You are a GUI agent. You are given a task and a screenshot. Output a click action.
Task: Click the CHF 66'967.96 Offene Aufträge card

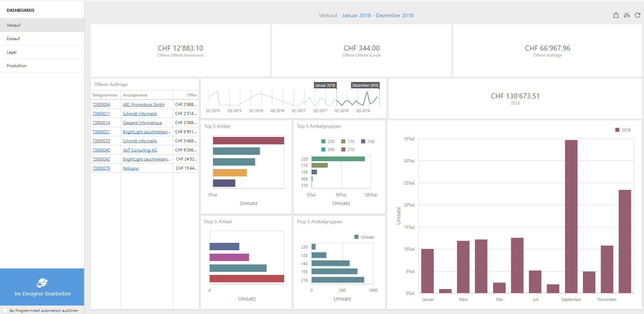pyautogui.click(x=547, y=51)
